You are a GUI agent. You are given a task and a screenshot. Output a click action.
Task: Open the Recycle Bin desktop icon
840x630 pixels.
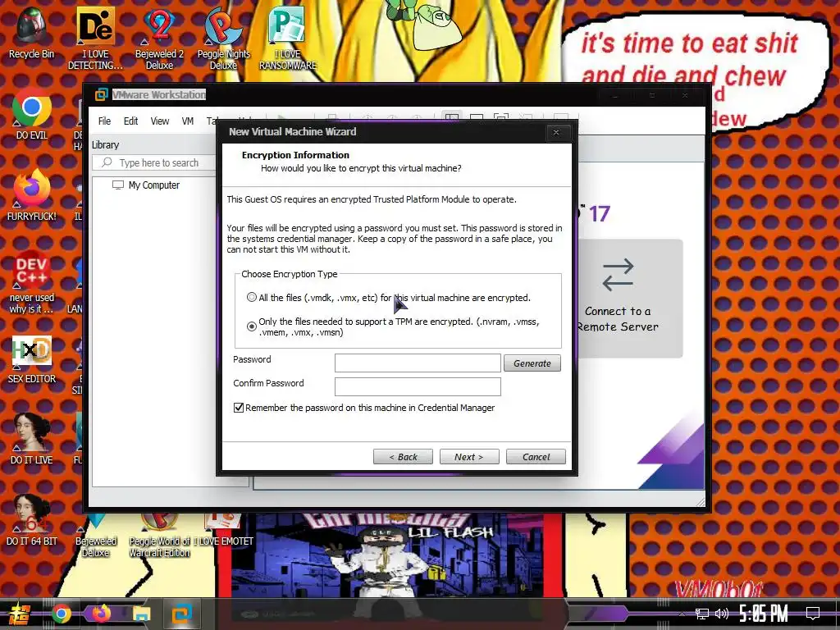(31, 32)
